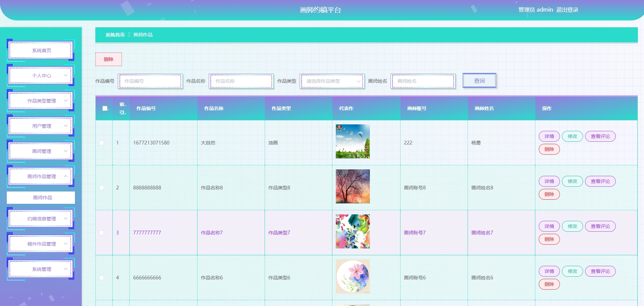Image resolution: width=644 pixels, height=306 pixels.
Task: Click 修改 for 作品名称8 row
Action: (x=572, y=181)
